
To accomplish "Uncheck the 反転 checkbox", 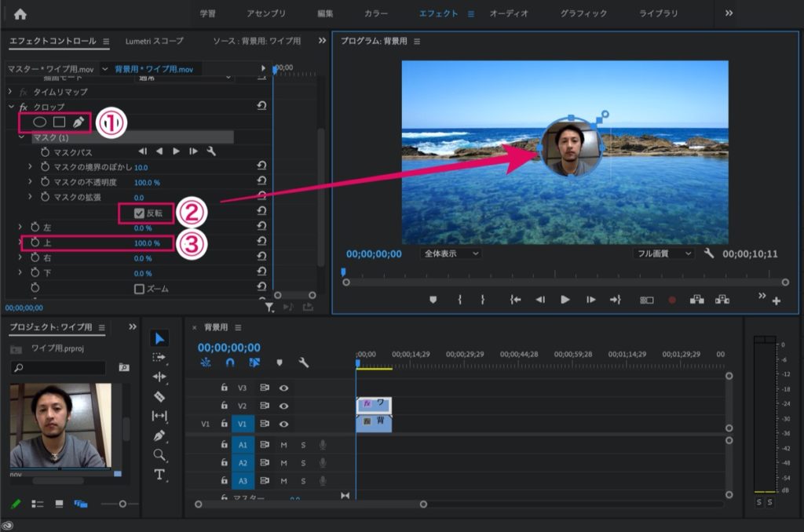I will point(139,213).
